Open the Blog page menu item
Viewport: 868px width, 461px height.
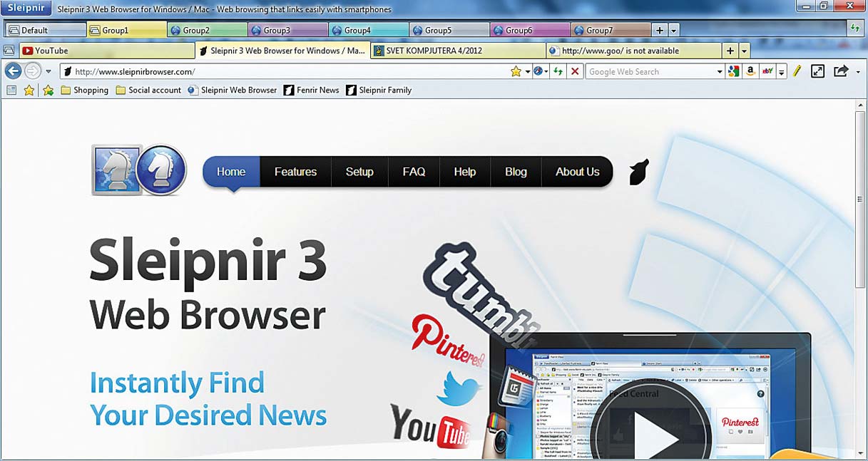(x=516, y=172)
